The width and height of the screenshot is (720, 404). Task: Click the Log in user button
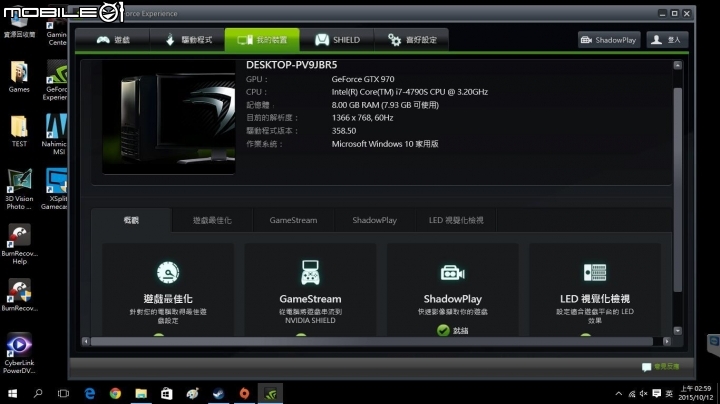coord(667,40)
